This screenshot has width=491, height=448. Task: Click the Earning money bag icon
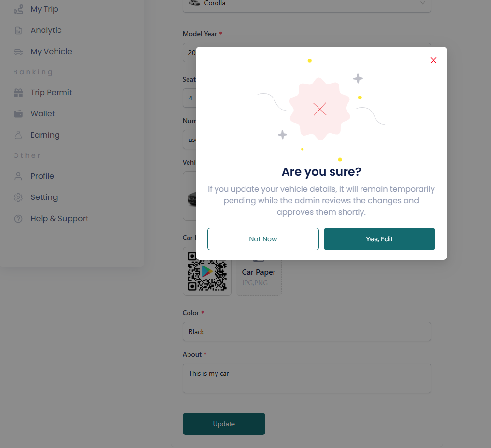pyautogui.click(x=18, y=135)
